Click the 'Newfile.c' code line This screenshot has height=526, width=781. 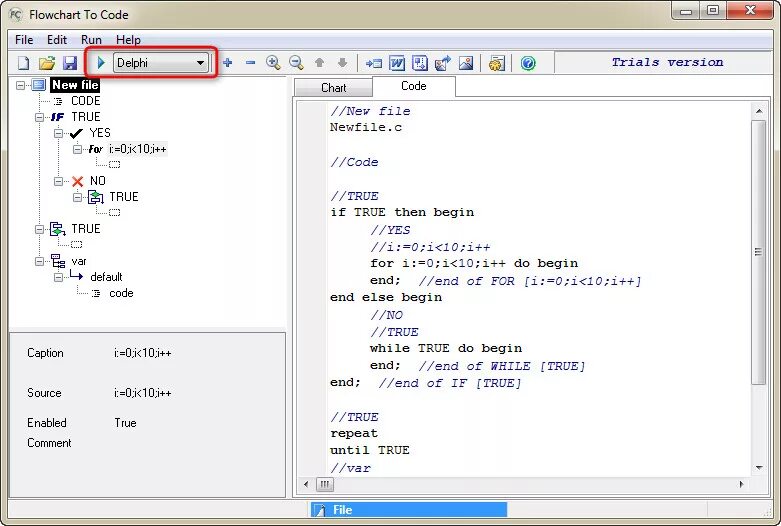[366, 128]
